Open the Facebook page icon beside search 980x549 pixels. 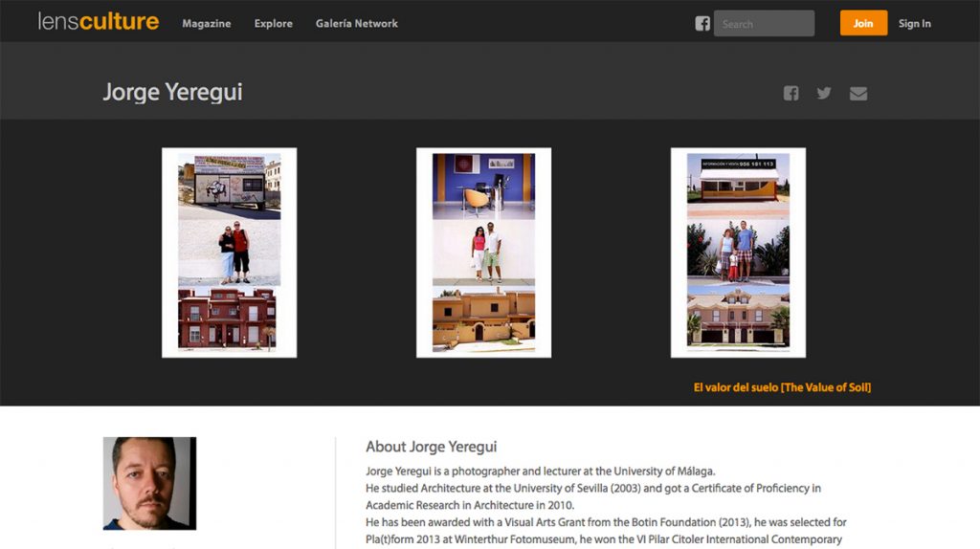(x=702, y=24)
